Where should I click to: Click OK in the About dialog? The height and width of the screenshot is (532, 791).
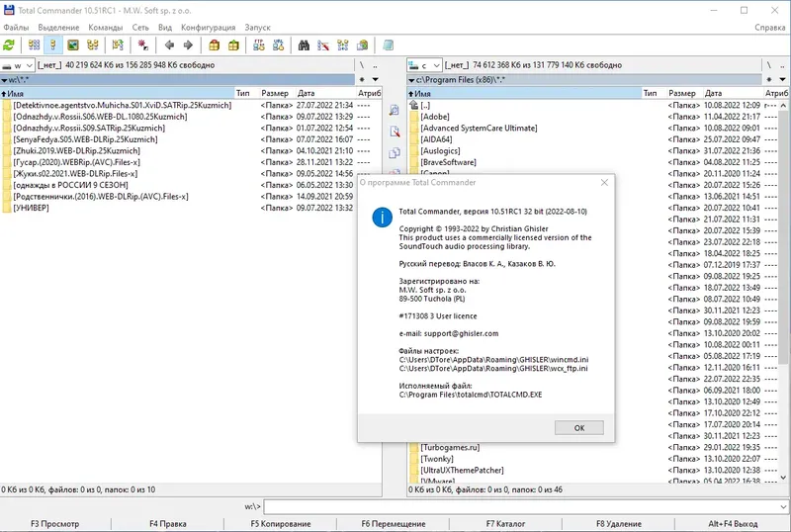click(x=579, y=427)
